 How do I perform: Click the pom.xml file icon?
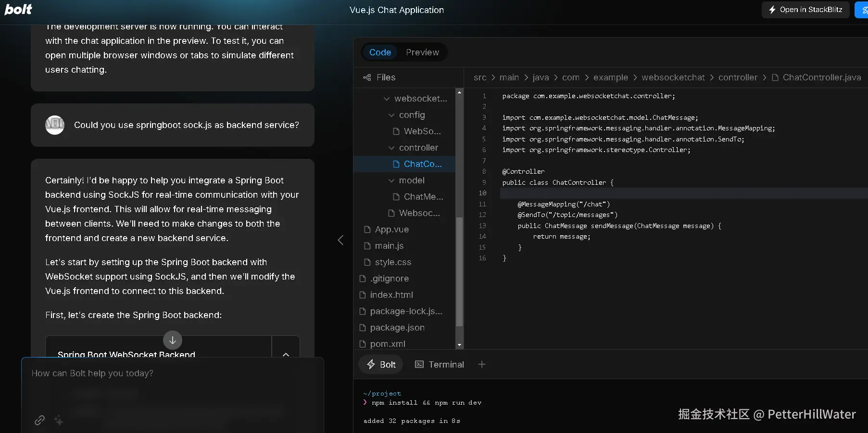(363, 344)
